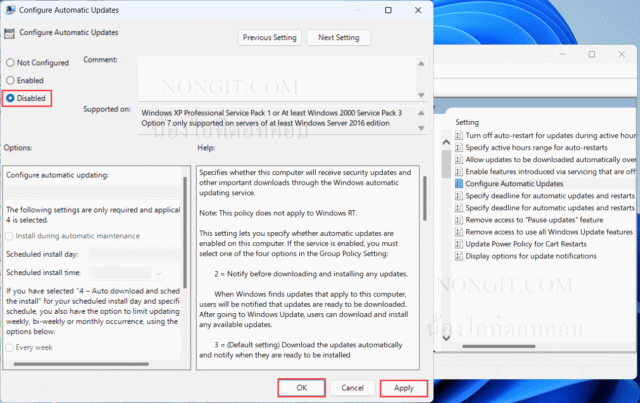Click the Options pane vertical scrollbar
Image resolution: width=640 pixels, height=403 pixels.
click(185, 233)
